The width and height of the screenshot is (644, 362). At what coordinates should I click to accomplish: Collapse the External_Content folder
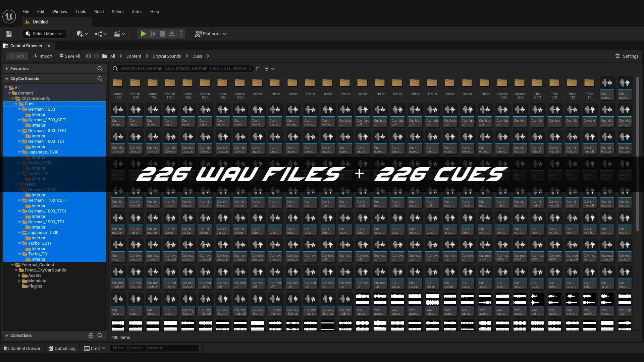[x=13, y=265]
